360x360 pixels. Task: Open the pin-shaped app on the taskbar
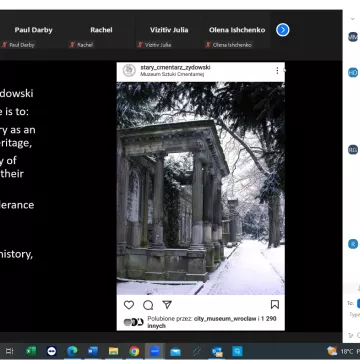click(196, 351)
